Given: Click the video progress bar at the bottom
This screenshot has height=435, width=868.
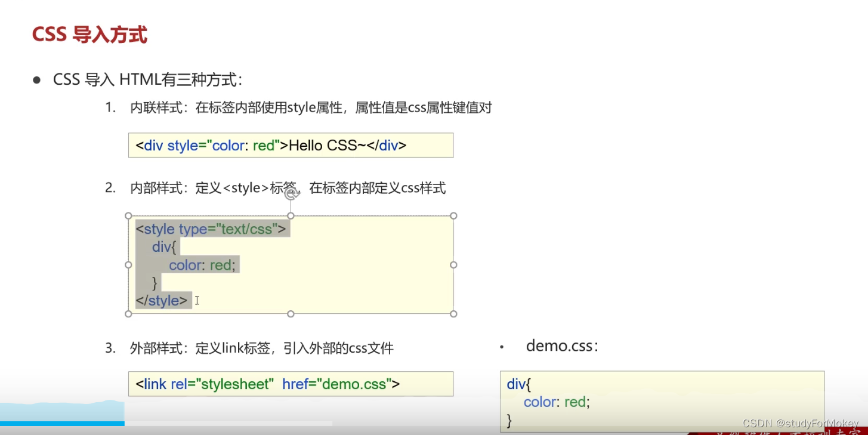Looking at the screenshot, I should (166, 424).
